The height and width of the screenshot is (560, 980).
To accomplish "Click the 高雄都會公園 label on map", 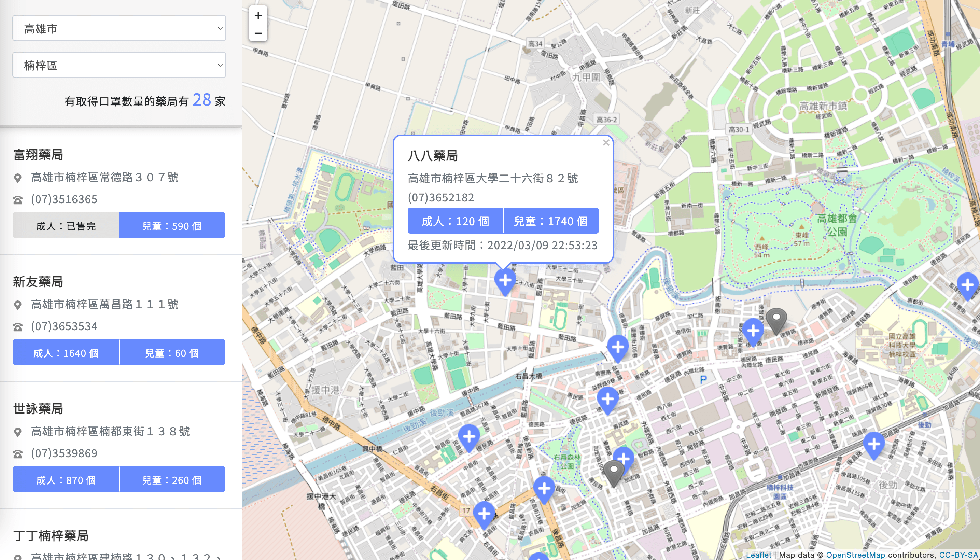I will [x=837, y=225].
